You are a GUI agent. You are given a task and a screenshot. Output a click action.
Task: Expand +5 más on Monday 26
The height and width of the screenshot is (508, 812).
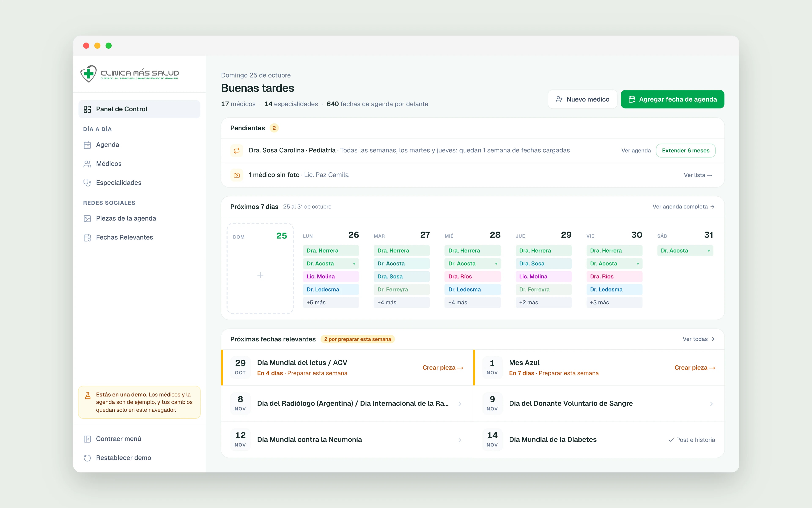[331, 302]
